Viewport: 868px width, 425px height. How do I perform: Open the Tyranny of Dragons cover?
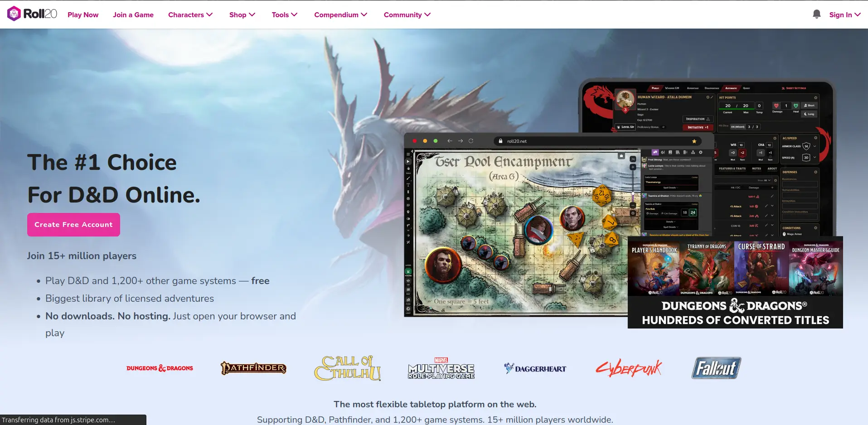click(x=707, y=268)
